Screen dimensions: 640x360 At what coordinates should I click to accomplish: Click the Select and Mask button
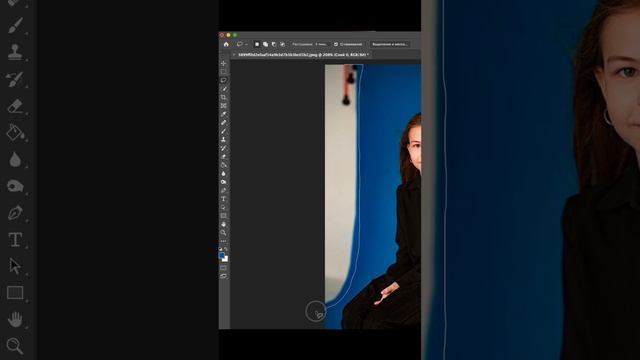tap(389, 44)
